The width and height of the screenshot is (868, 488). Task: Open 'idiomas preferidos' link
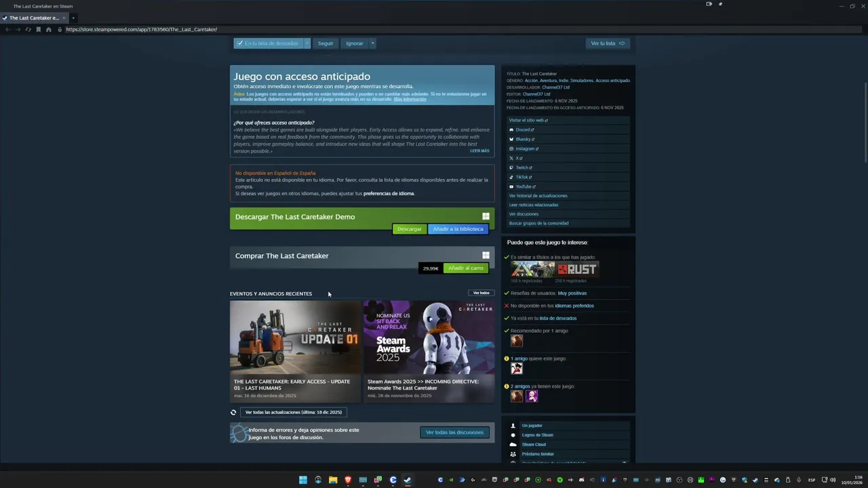pyautogui.click(x=574, y=306)
